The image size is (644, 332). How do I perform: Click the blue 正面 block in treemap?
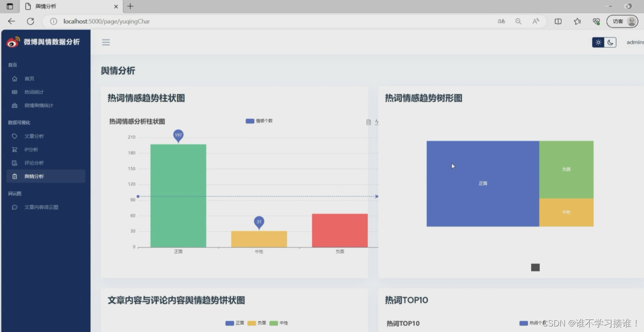tap(483, 183)
